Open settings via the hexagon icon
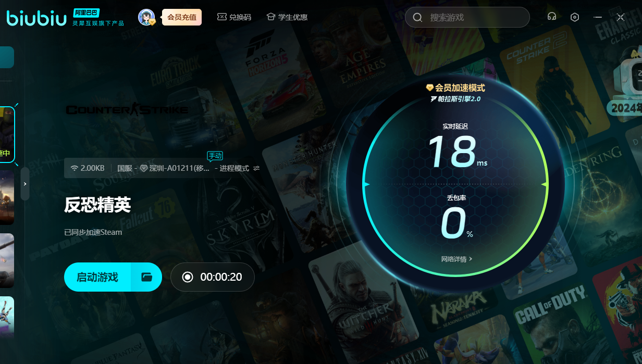This screenshot has width=642, height=364. [x=574, y=17]
